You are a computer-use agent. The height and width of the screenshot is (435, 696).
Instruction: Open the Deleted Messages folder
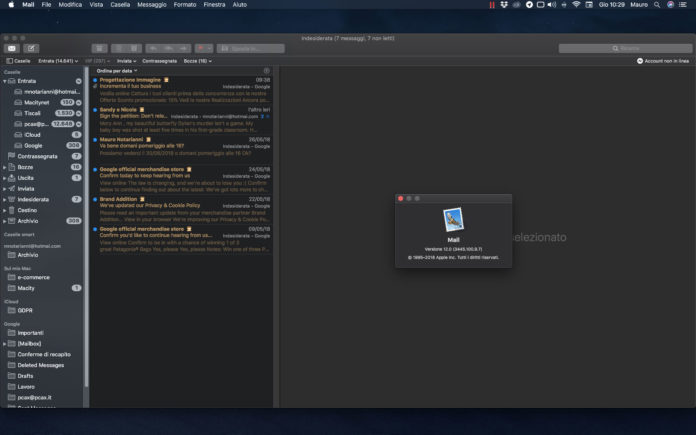[x=42, y=365]
